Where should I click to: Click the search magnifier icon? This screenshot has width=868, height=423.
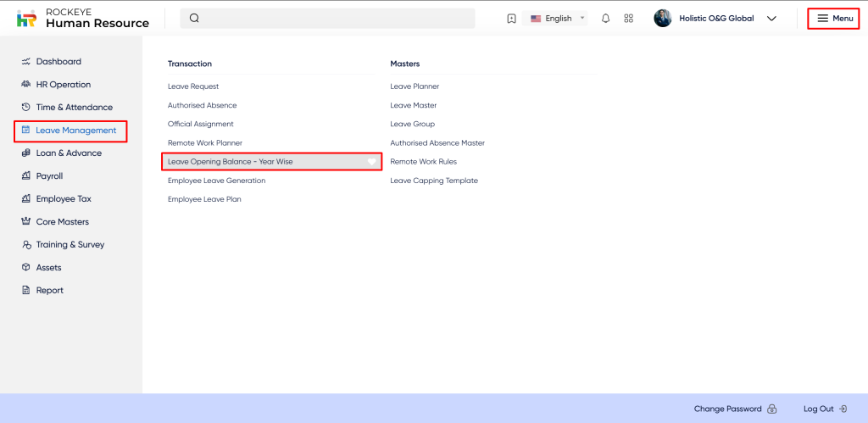[x=194, y=19]
